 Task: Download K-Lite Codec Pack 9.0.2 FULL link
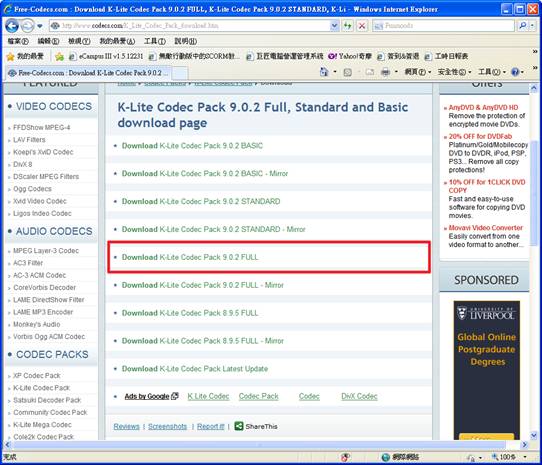[x=190, y=257]
